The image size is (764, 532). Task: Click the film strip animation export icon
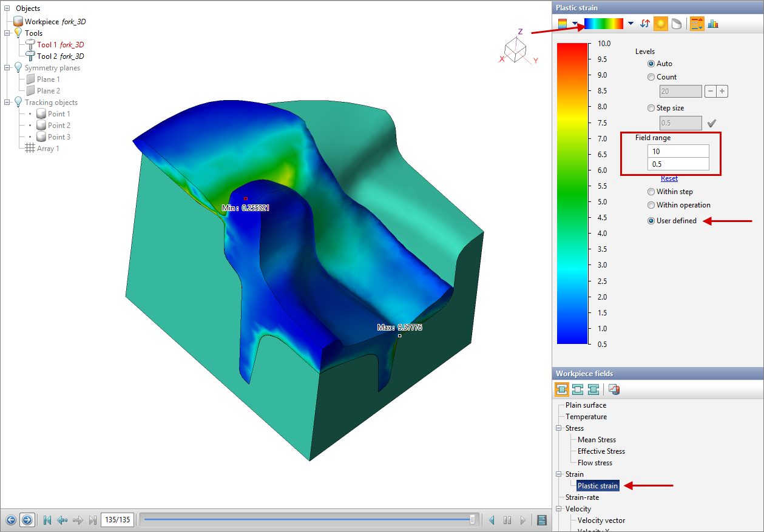point(542,520)
